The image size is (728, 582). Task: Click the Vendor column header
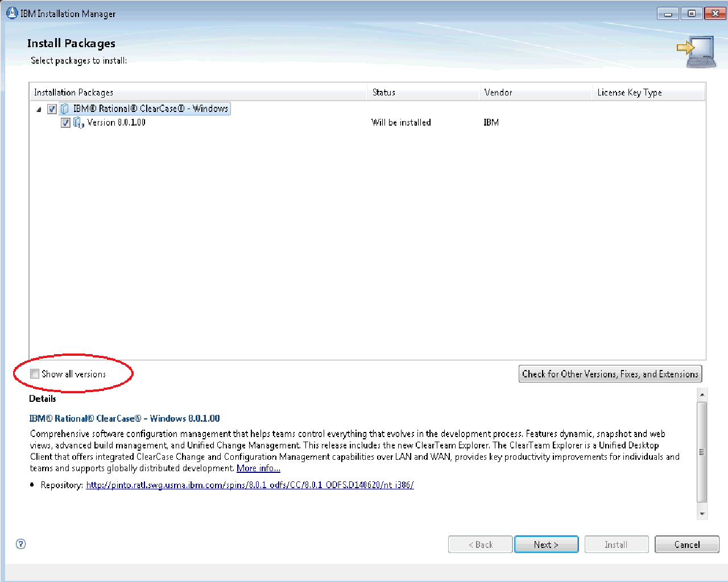536,92
